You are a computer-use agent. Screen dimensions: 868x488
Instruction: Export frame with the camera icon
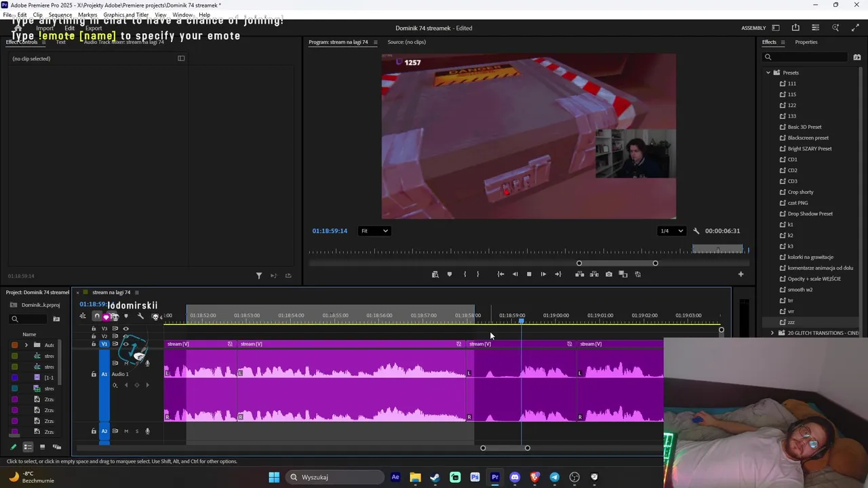point(609,274)
